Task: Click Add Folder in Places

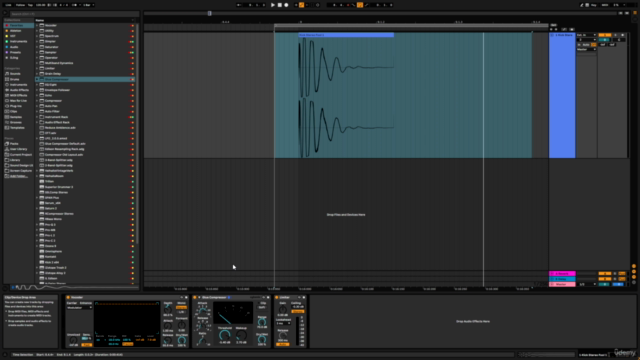Action: tap(18, 176)
